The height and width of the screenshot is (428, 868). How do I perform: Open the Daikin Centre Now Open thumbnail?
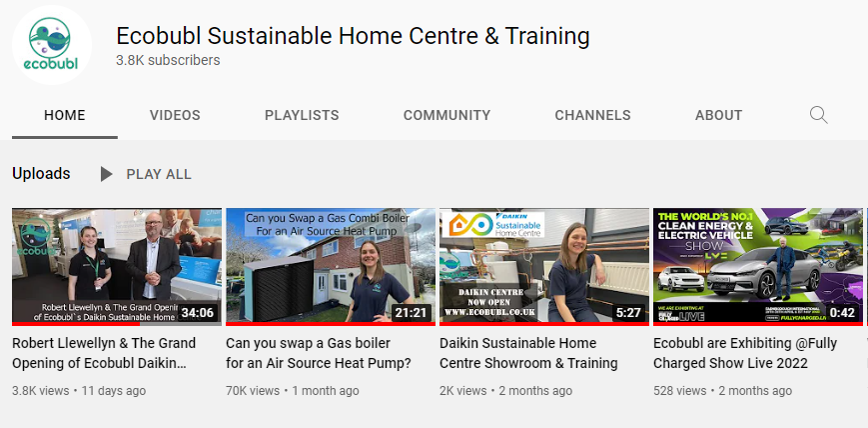544,267
